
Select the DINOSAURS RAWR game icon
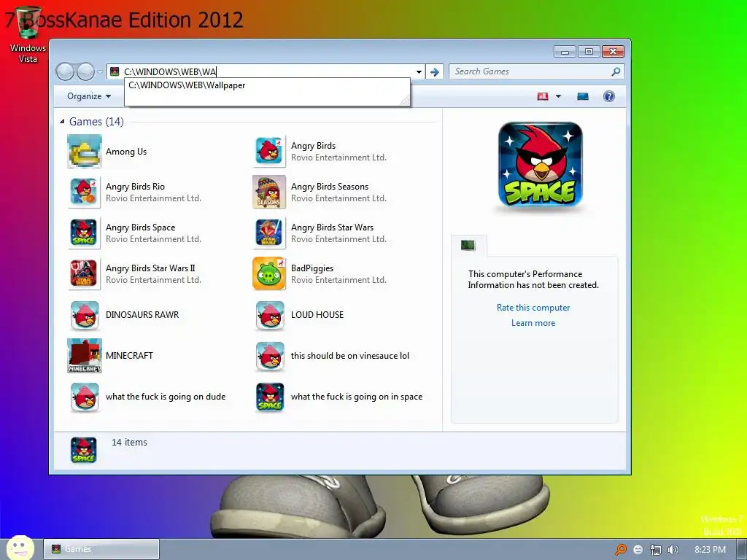pyautogui.click(x=85, y=315)
